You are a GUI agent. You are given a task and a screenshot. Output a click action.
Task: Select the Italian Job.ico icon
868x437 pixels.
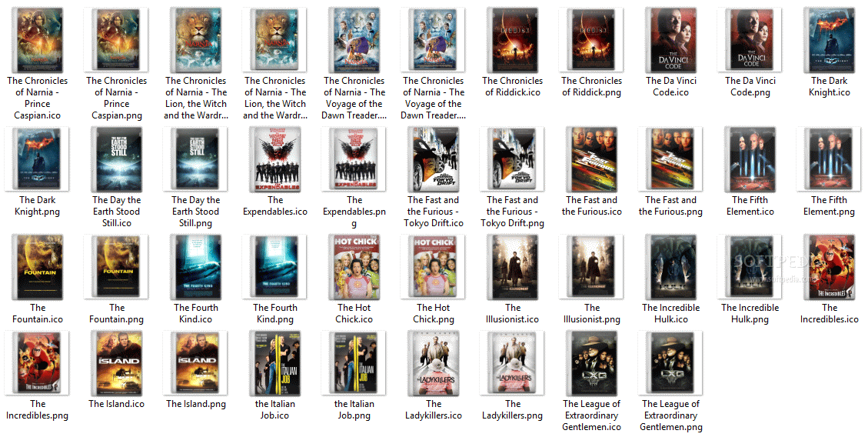click(x=275, y=363)
